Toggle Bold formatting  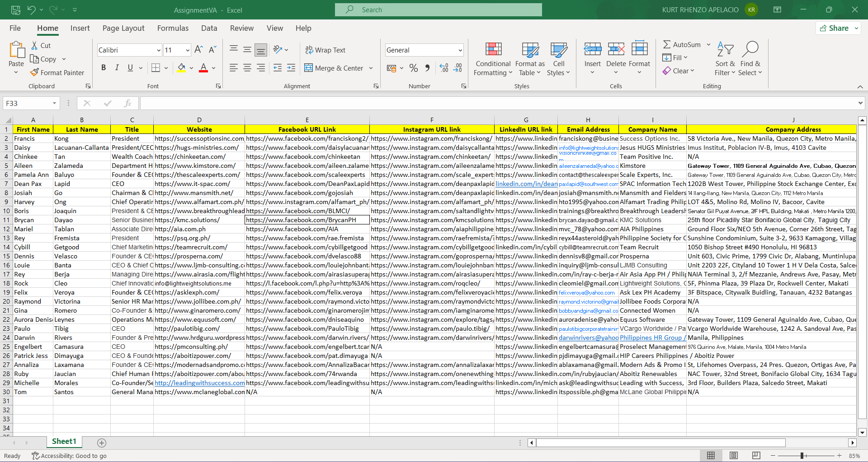tap(104, 68)
